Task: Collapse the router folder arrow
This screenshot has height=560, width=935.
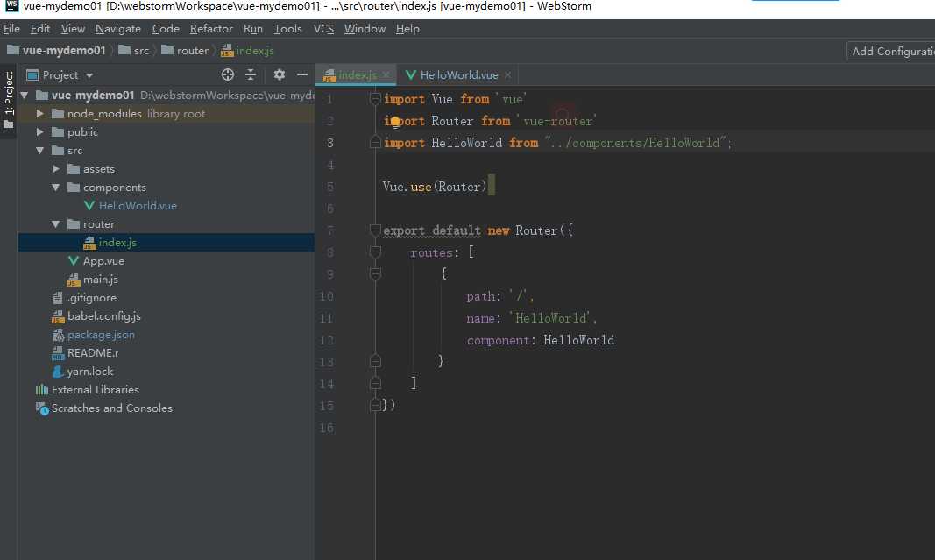Action: pos(56,224)
